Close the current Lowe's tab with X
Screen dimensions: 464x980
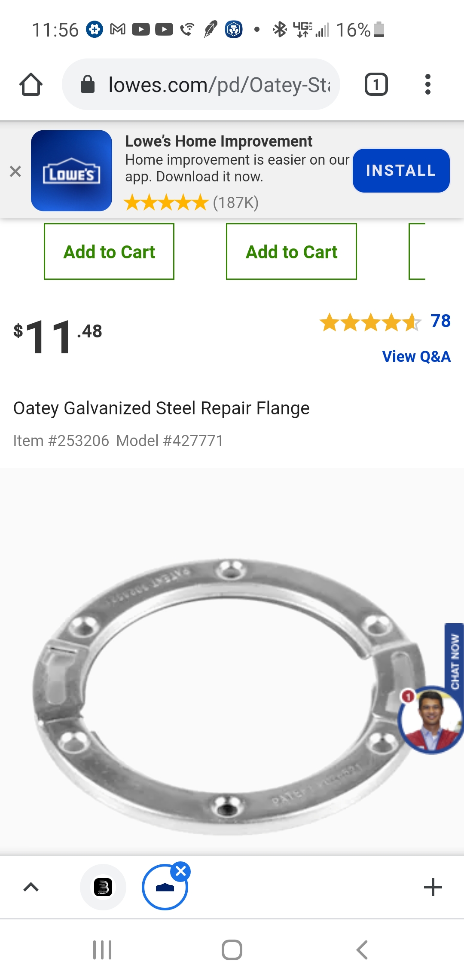click(181, 871)
